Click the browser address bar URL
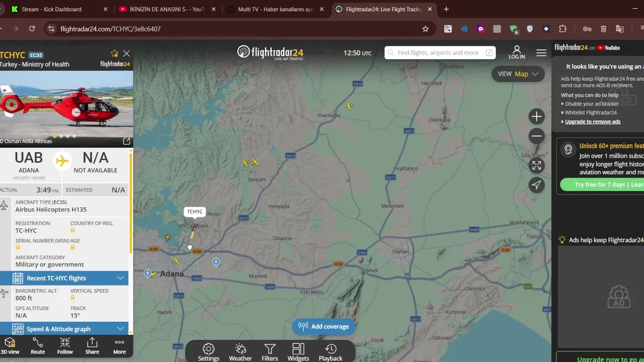 (x=111, y=29)
